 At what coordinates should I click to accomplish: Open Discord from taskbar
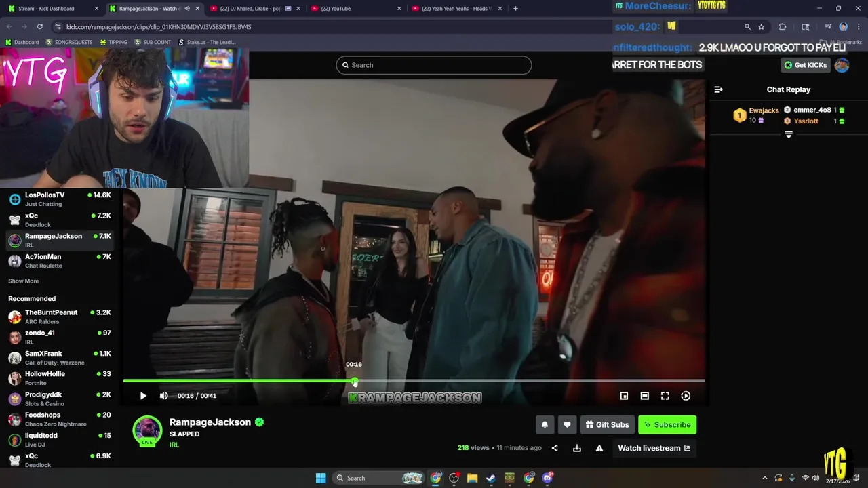pyautogui.click(x=547, y=478)
